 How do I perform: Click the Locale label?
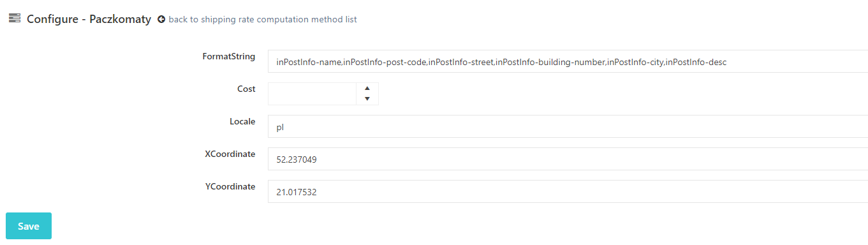(x=242, y=121)
